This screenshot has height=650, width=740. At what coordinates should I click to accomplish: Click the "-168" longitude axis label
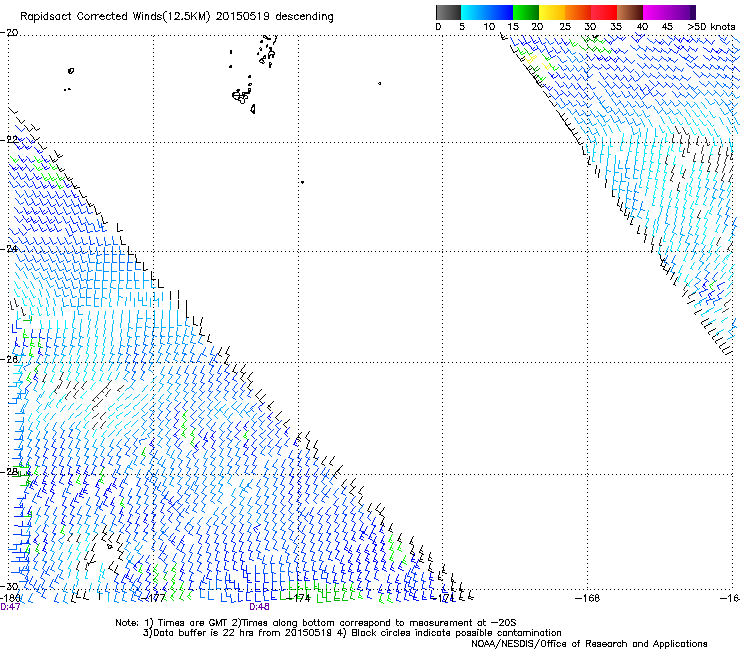click(x=587, y=598)
